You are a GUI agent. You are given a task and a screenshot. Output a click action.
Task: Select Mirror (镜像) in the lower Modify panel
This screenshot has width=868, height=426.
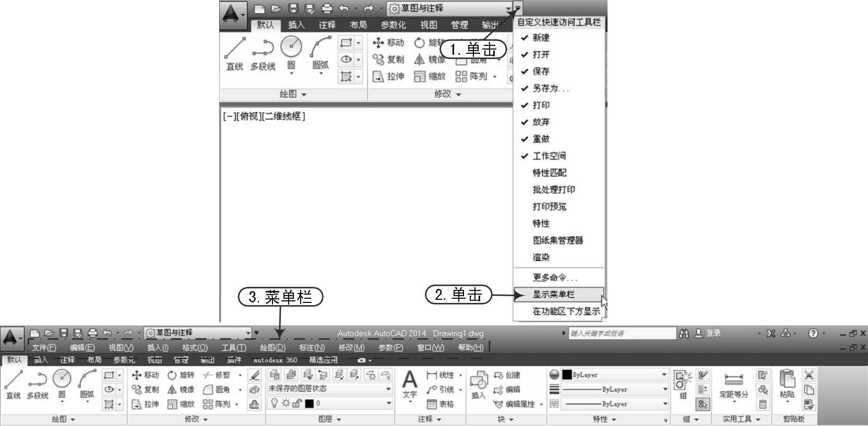coord(181,390)
